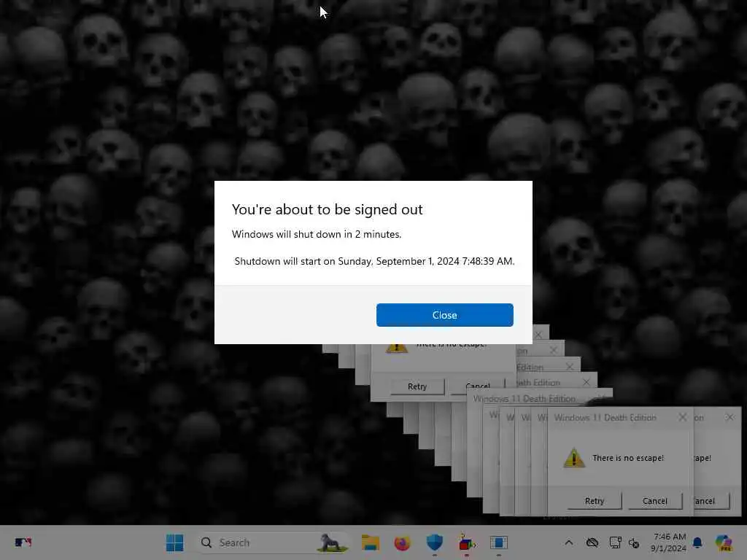The width and height of the screenshot is (747, 560).
Task: Show hidden system tray icons
Action: pyautogui.click(x=569, y=542)
